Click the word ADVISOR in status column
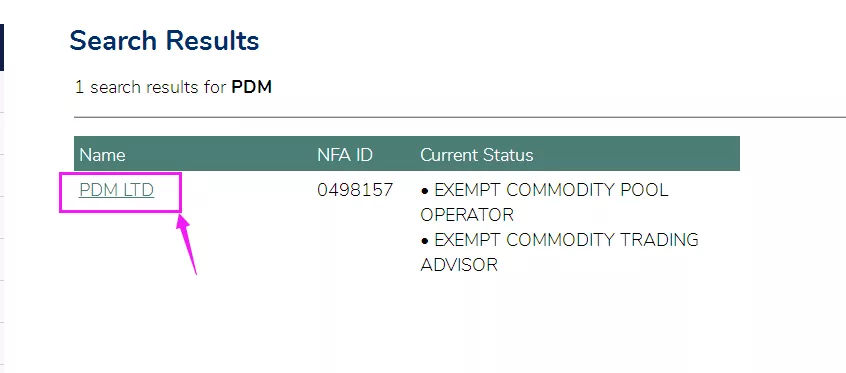This screenshot has height=373, width=846. 459,265
